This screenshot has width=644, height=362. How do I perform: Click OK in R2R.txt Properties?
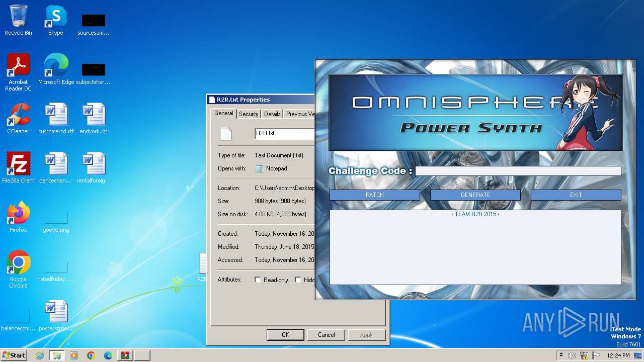click(285, 335)
